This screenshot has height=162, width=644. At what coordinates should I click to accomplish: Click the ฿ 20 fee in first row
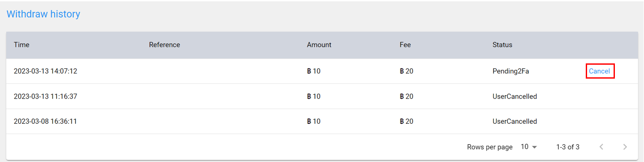click(406, 71)
